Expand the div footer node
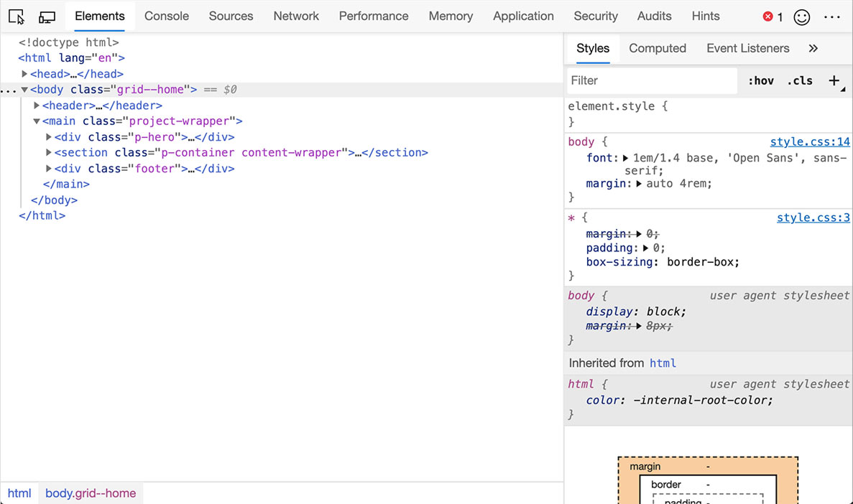The image size is (853, 504). 48,169
